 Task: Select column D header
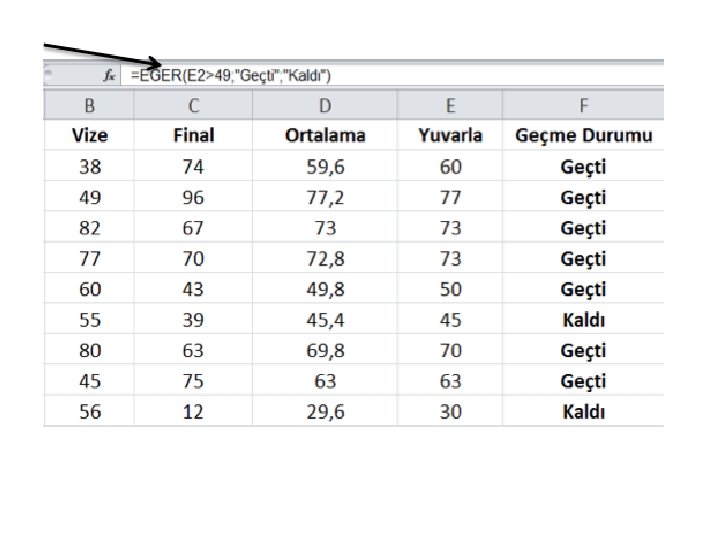coord(324,105)
